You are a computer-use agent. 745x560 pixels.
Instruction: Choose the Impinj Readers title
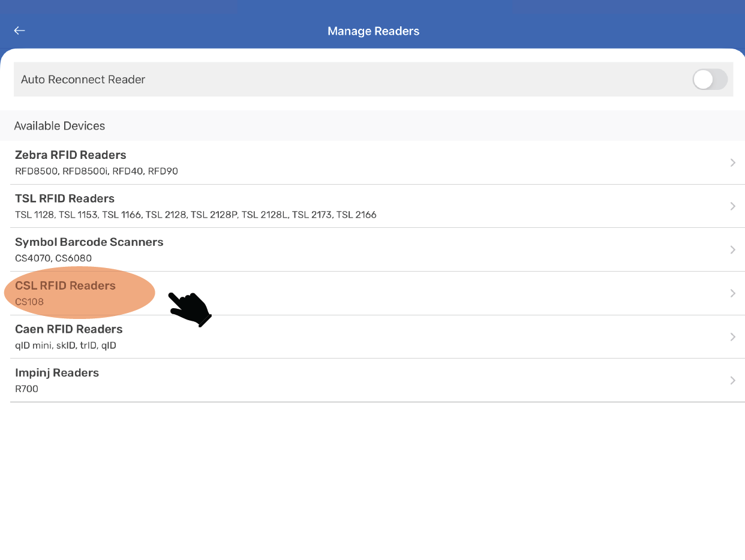tap(57, 373)
